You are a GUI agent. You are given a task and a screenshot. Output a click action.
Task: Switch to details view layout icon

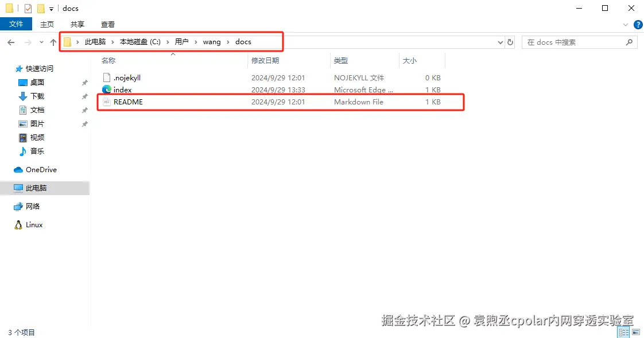pos(623,332)
